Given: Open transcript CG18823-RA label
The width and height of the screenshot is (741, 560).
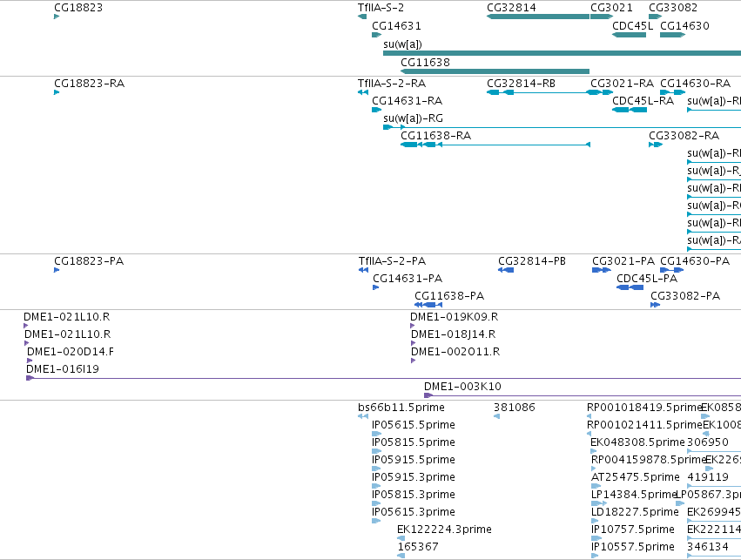Looking at the screenshot, I should coord(89,84).
